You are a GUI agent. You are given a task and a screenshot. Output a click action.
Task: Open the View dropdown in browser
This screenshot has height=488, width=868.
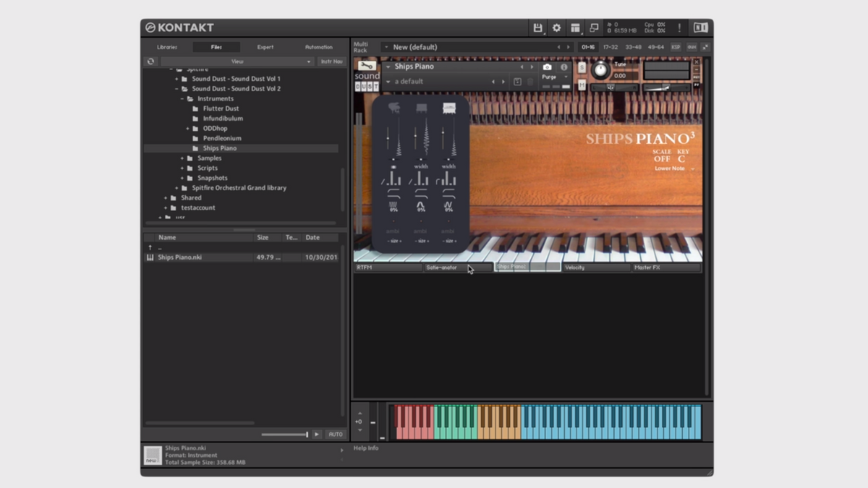point(237,61)
